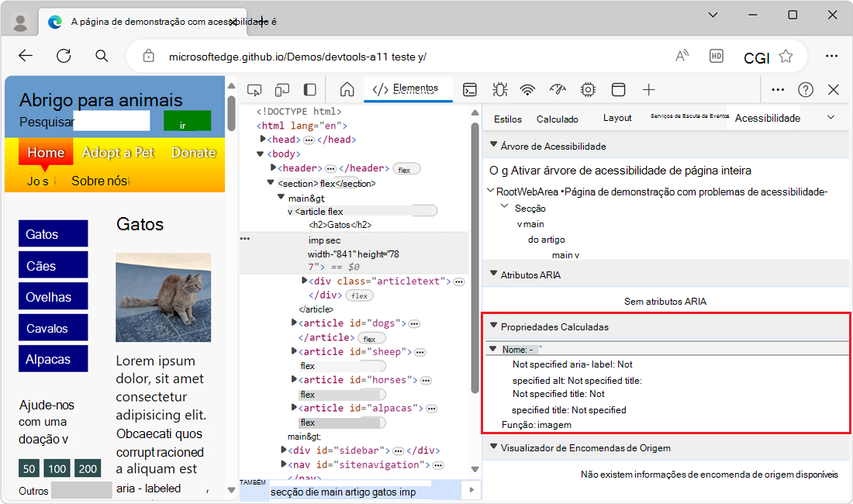Collapse the Propriedades Calculadas section
The height and width of the screenshot is (504, 853).
[x=493, y=326]
